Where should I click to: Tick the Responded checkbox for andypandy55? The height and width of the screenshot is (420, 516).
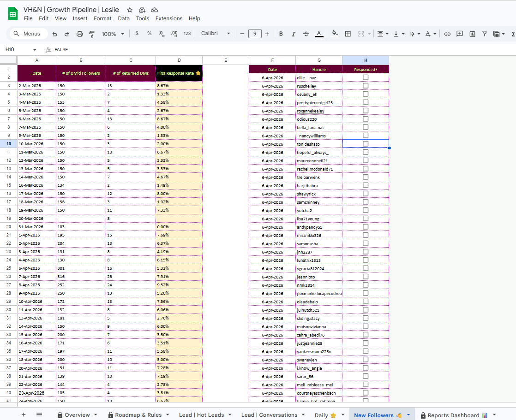[365, 227]
